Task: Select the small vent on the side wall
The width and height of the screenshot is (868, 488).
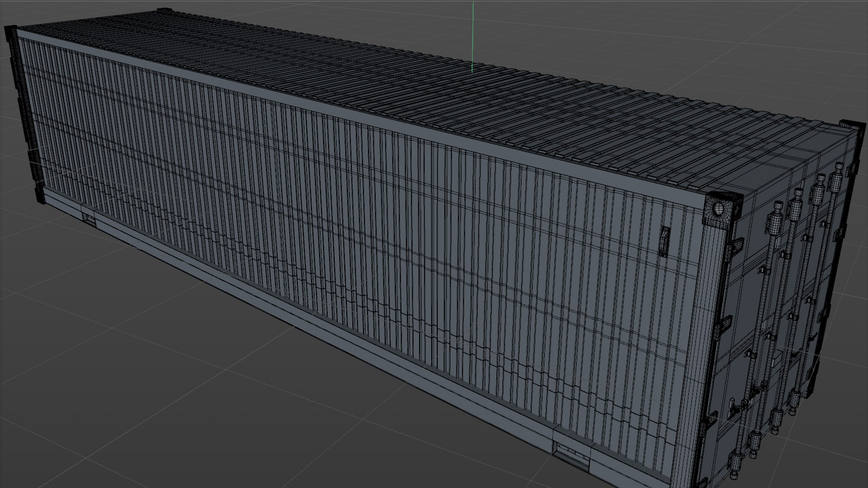Action: [663, 241]
